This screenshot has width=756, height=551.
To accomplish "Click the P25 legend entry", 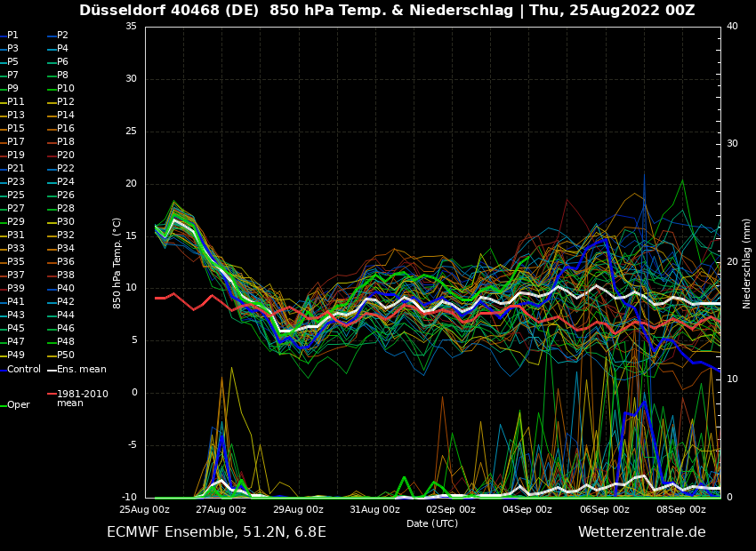I will (16, 195).
